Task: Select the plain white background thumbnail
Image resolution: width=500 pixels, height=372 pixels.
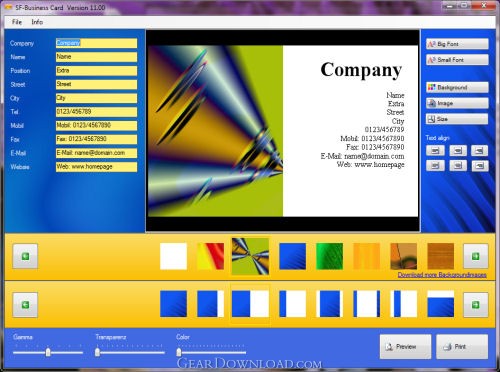Action: coord(173,256)
